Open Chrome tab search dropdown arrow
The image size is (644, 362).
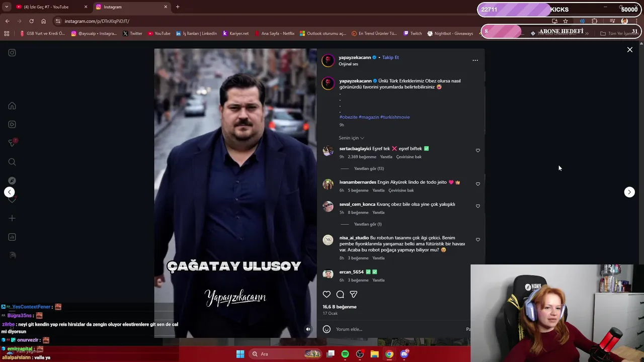click(6, 7)
